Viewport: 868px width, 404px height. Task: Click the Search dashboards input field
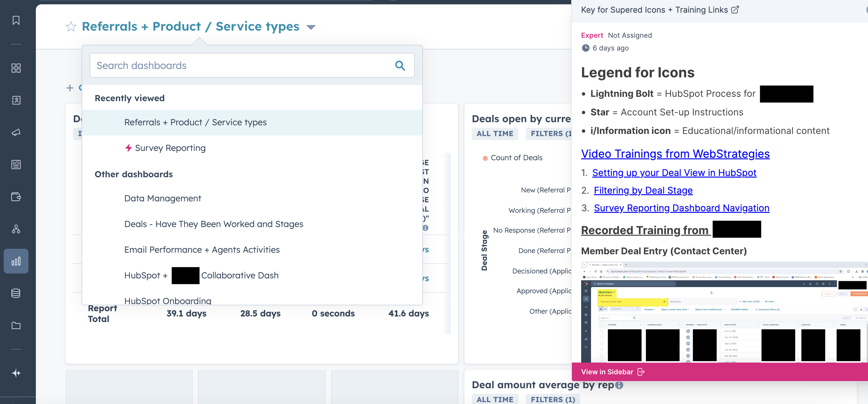[252, 65]
